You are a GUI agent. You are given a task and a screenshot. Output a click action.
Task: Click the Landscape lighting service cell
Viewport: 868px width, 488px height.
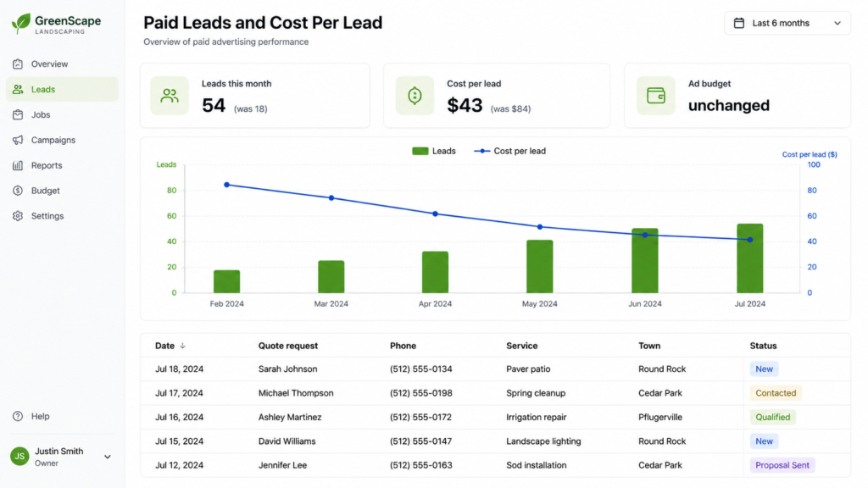tap(543, 441)
